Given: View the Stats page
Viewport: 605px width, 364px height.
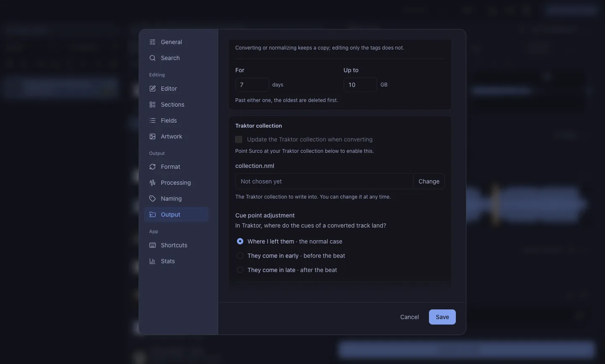Looking at the screenshot, I should (176, 261).
